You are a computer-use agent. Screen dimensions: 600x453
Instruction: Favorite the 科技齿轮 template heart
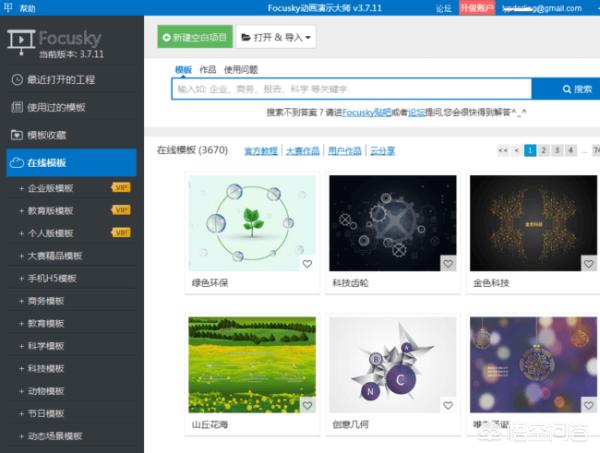pos(448,264)
